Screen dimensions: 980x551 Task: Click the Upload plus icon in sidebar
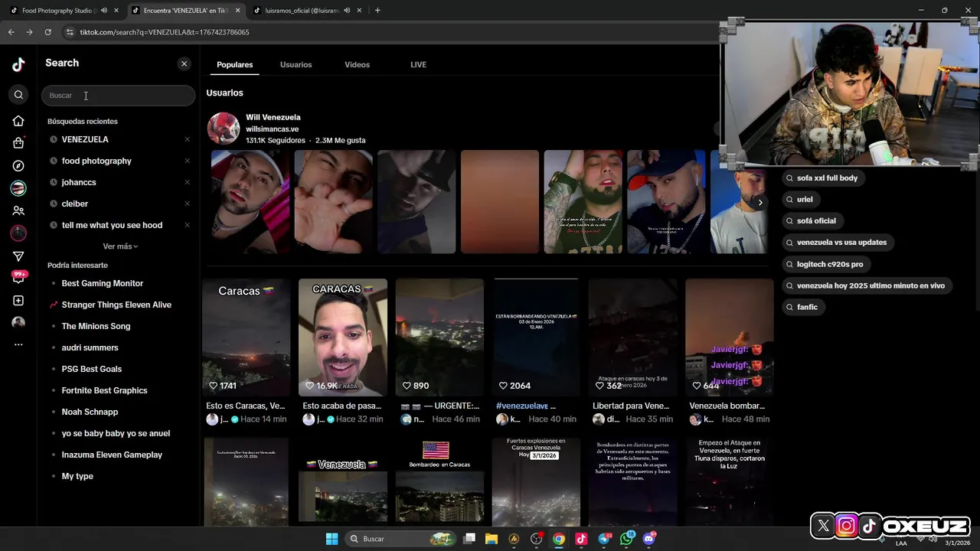point(18,301)
